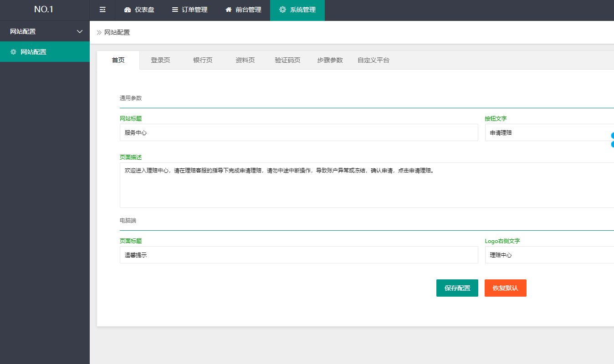Switch to the 登录页 tab
Viewport: 614px width, 364px height.
click(160, 60)
